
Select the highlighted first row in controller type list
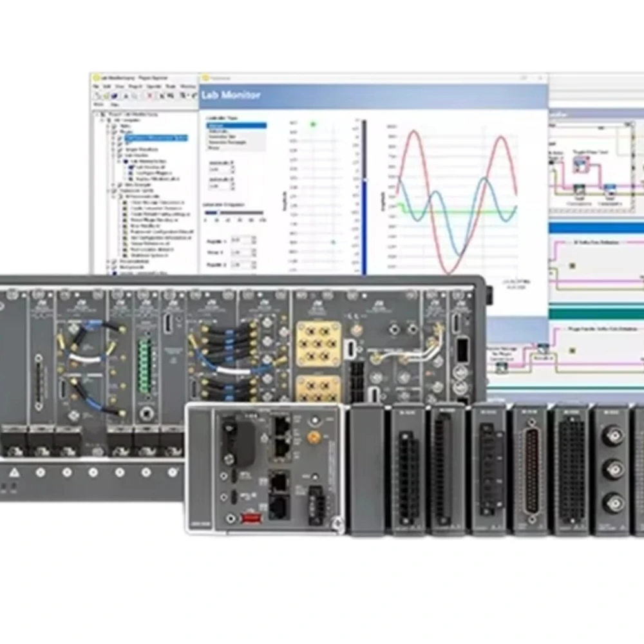point(236,126)
